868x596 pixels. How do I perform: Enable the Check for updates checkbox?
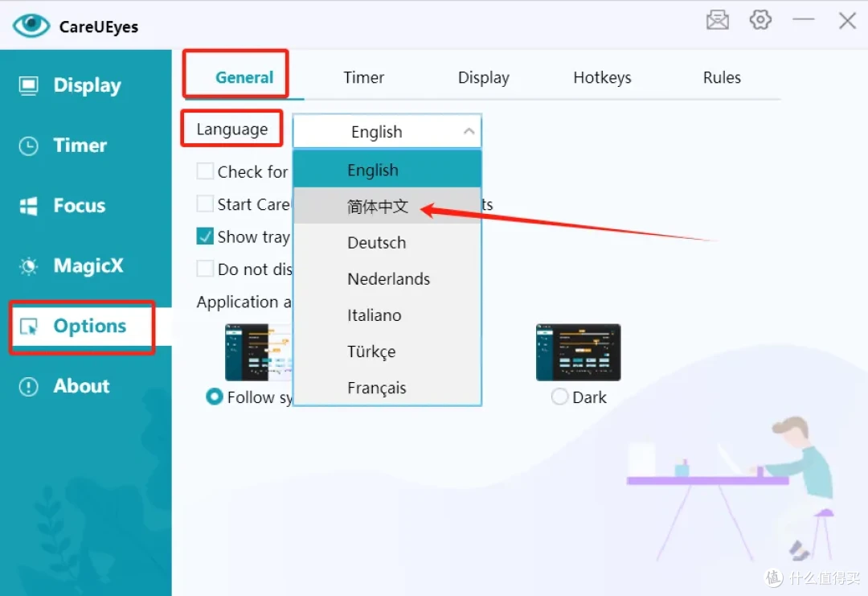click(205, 171)
